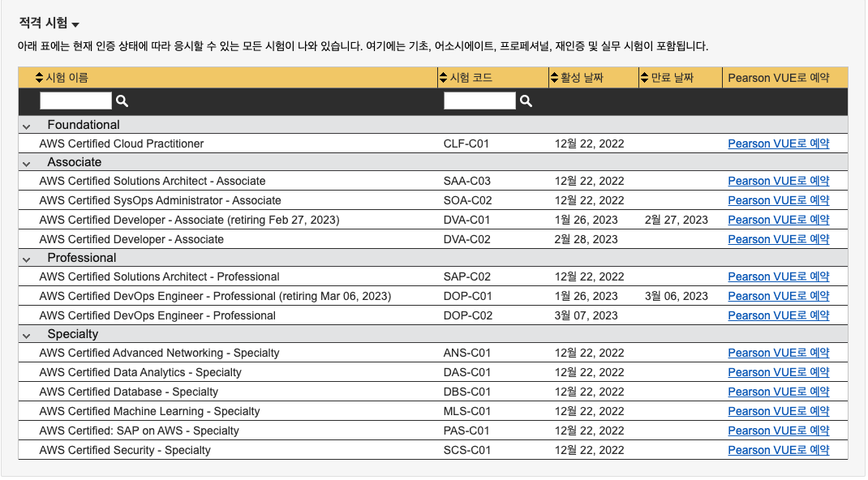Sort by 활성 날짜 column arrows
Screen dimensions: 868x480
pos(554,78)
